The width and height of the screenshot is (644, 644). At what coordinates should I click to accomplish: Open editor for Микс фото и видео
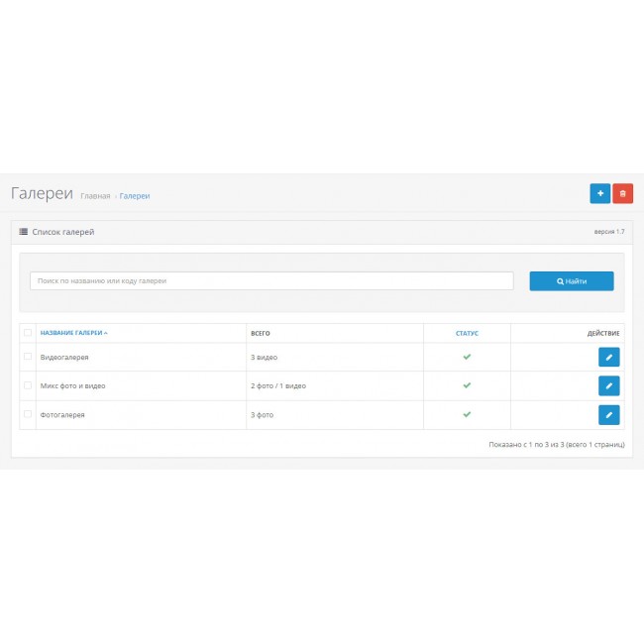tap(608, 385)
